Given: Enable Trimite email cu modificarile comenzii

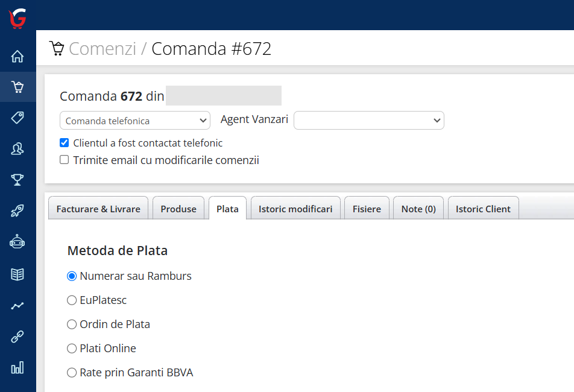Looking at the screenshot, I should click(x=65, y=160).
